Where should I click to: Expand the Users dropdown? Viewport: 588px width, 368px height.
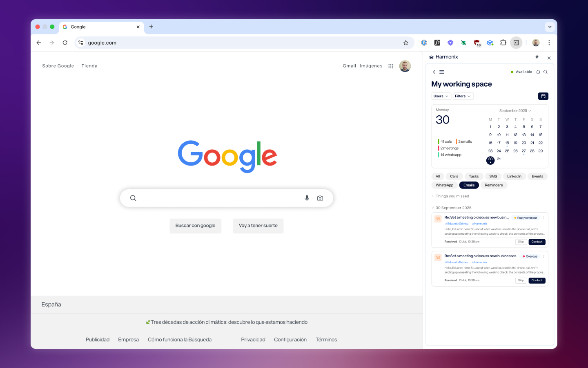coord(441,96)
